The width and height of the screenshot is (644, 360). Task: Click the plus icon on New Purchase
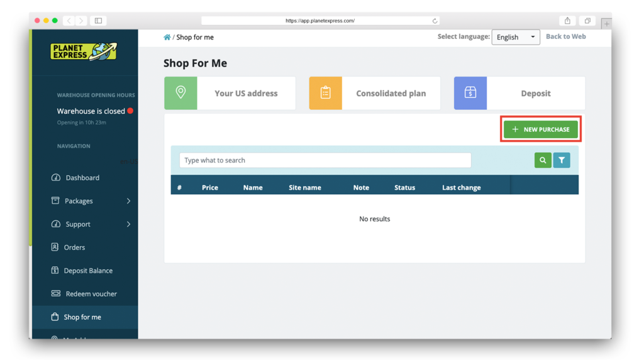515,129
